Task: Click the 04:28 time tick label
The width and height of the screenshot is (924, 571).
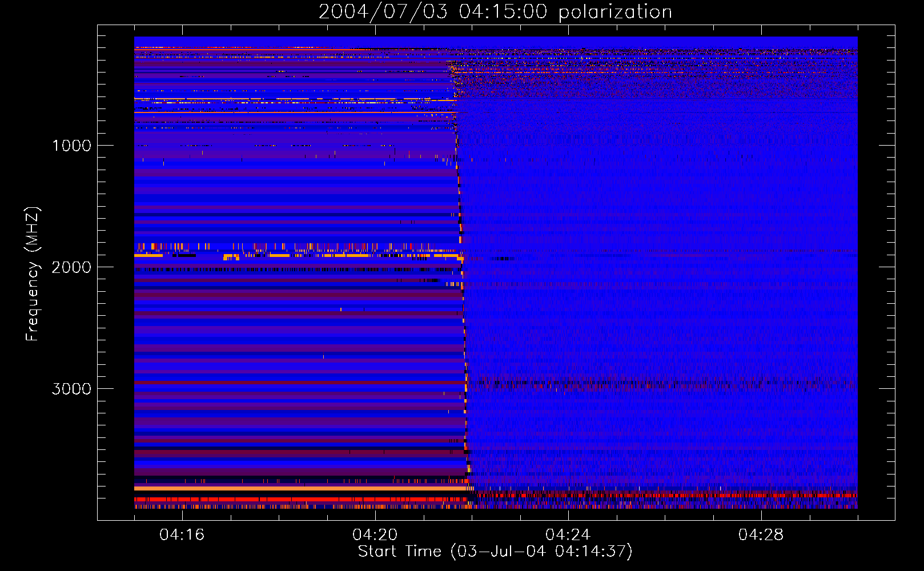Action: pyautogui.click(x=761, y=534)
